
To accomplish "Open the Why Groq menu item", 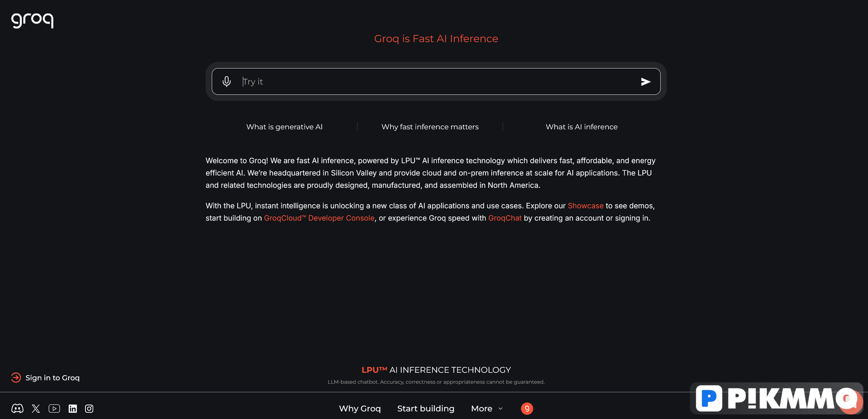I will point(360,409).
